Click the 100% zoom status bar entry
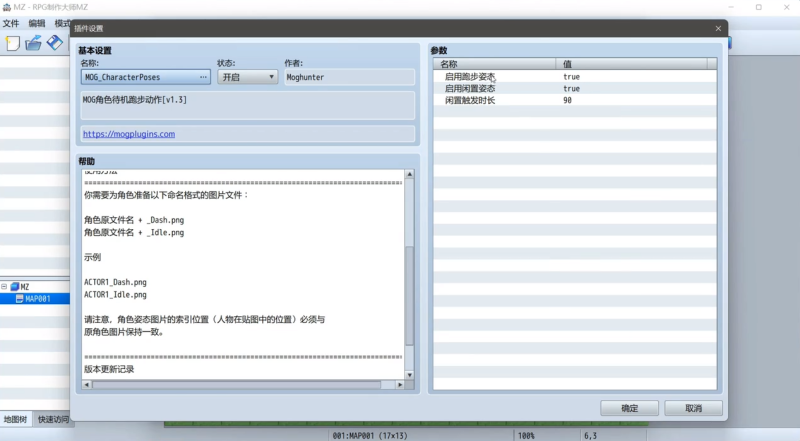 526,436
